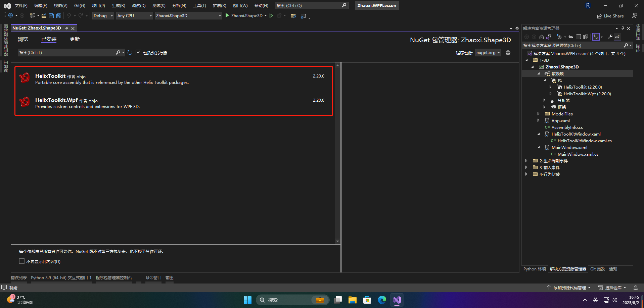Pin the Solution Explorer panel with the pushpin
The image size is (644, 308).
tap(623, 29)
